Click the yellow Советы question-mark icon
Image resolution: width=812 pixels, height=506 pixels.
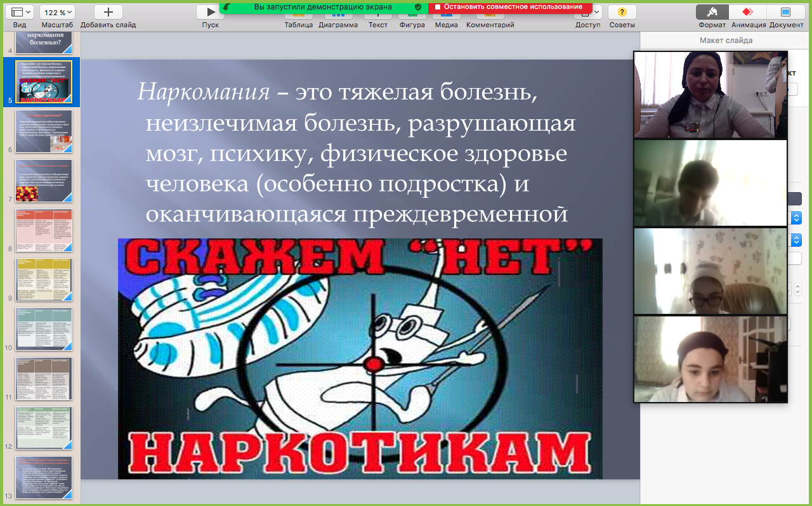(x=622, y=12)
